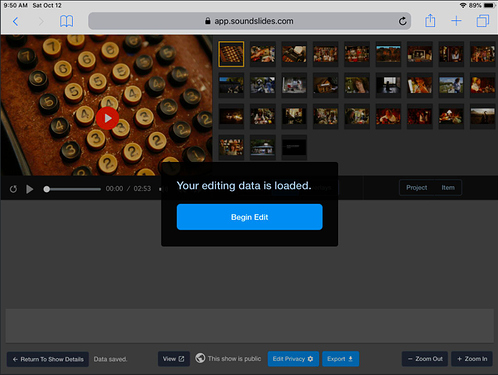The image size is (498, 375).
Task: Zoom In the timeline
Action: (472, 359)
